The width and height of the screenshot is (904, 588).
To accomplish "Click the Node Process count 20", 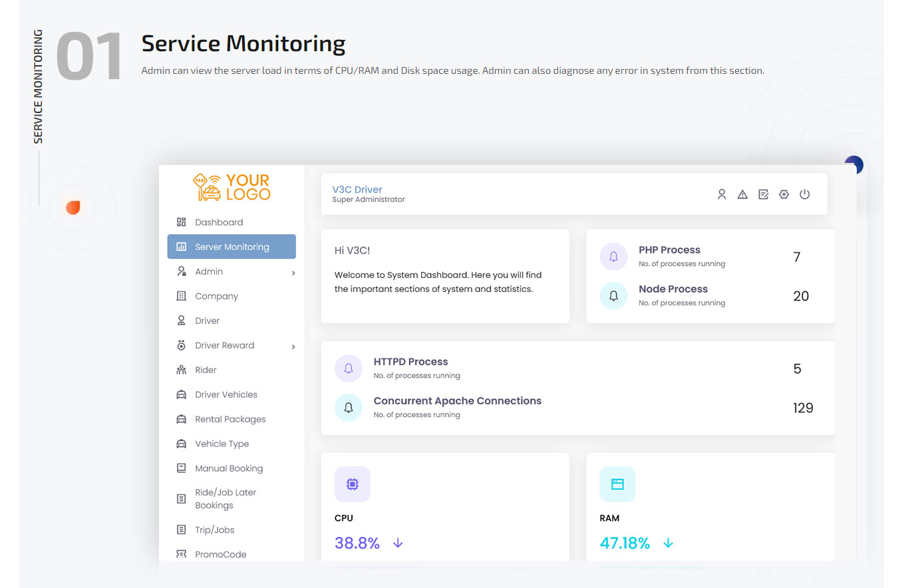I will click(x=801, y=296).
